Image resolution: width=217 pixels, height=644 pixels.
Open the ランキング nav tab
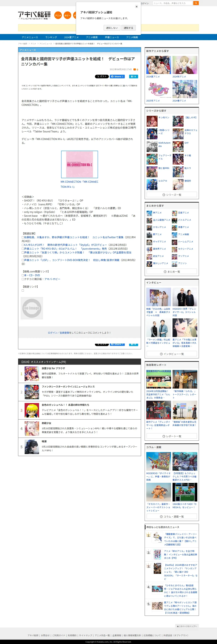(51, 37)
